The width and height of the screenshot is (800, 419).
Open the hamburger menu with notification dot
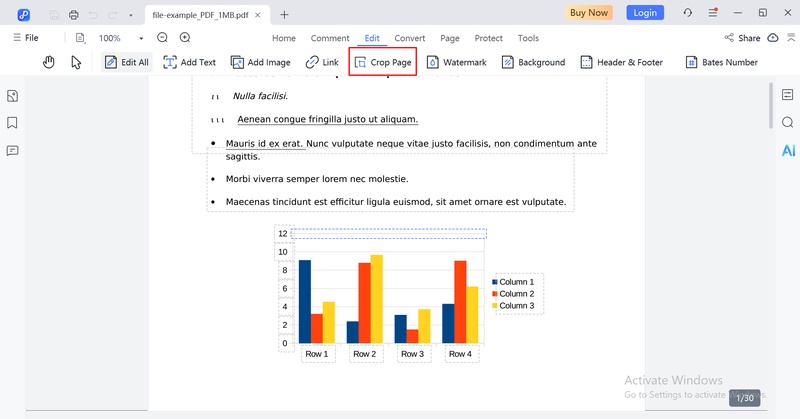[x=713, y=13]
